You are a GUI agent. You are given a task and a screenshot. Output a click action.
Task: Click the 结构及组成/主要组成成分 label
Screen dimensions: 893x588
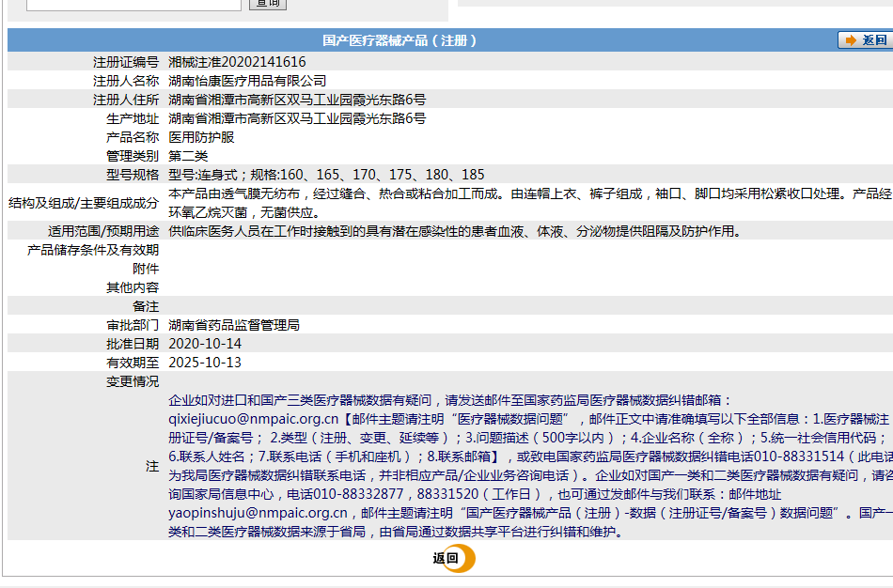[x=83, y=203]
